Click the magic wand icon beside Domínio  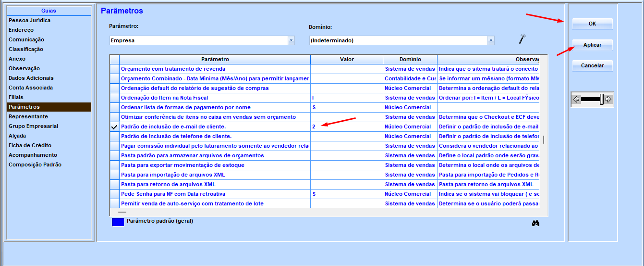522,38
